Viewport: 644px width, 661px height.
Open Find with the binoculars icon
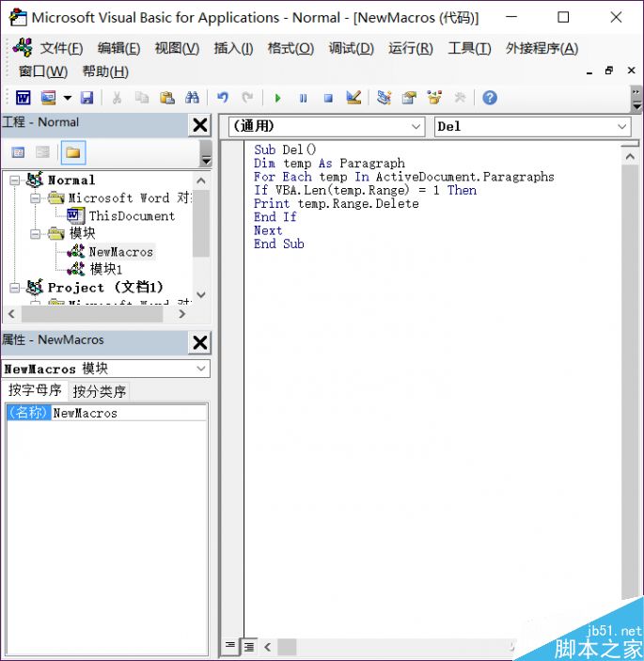(192, 98)
